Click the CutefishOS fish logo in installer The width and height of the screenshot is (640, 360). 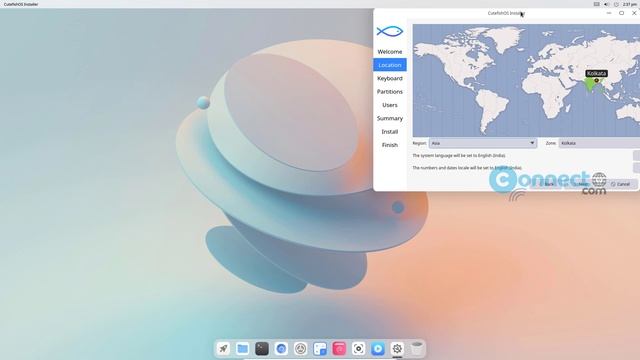pos(390,31)
